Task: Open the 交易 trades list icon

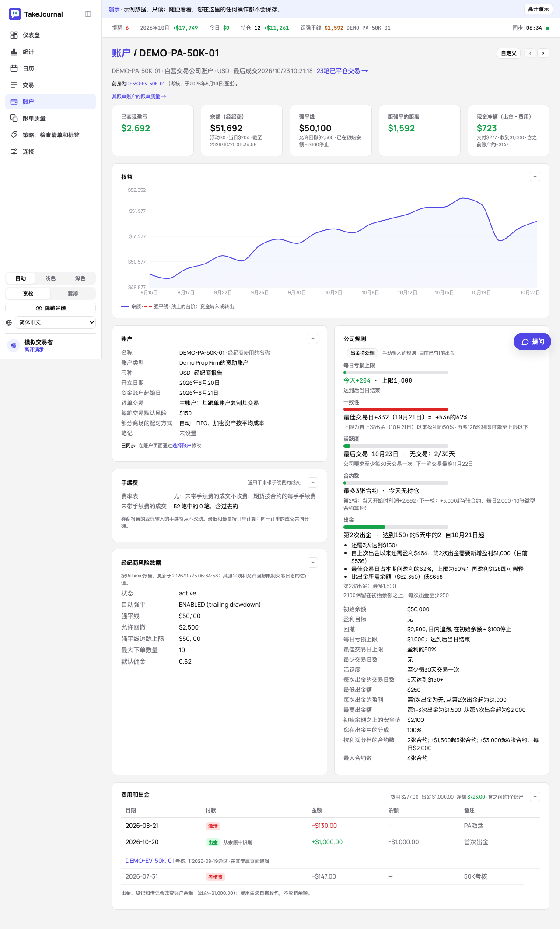Action: [x=14, y=85]
